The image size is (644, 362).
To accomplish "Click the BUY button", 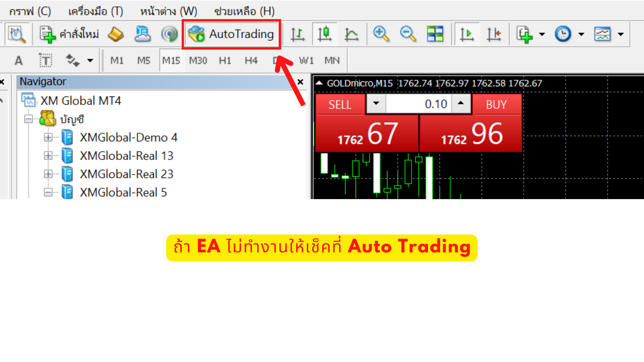I will point(497,105).
